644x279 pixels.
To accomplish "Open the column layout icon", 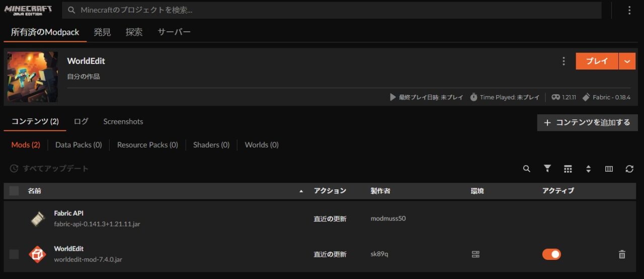I will pos(609,169).
